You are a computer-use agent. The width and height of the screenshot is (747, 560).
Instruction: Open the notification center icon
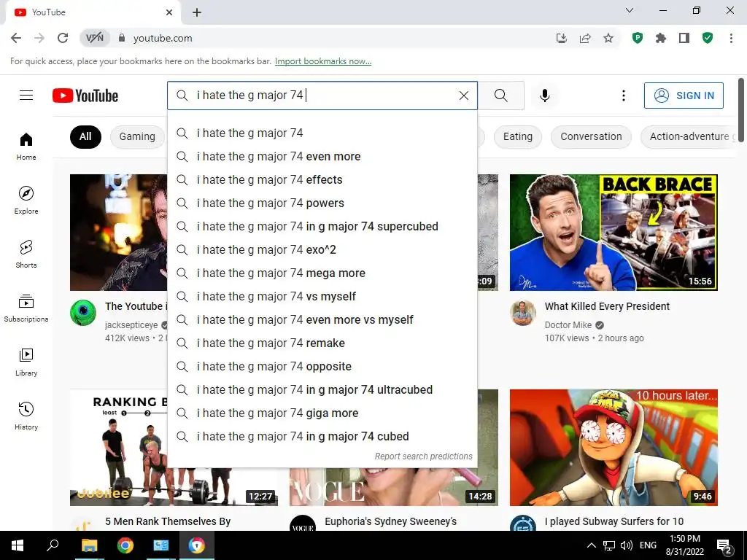(x=724, y=545)
